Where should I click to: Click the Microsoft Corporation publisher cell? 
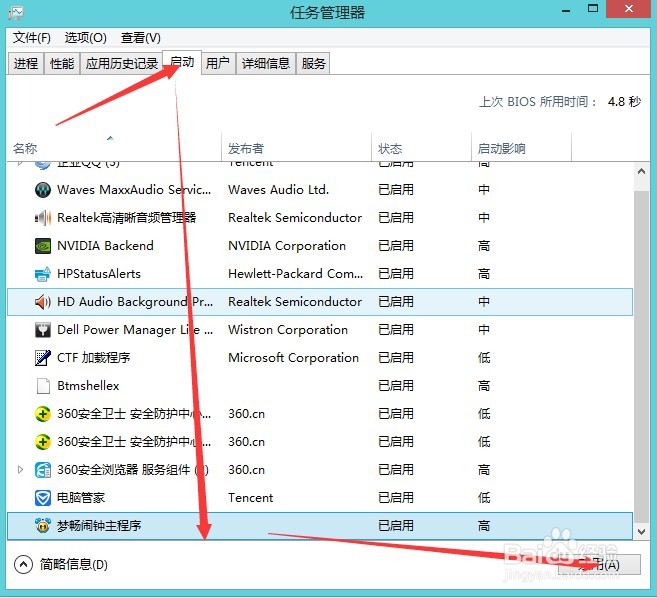293,358
